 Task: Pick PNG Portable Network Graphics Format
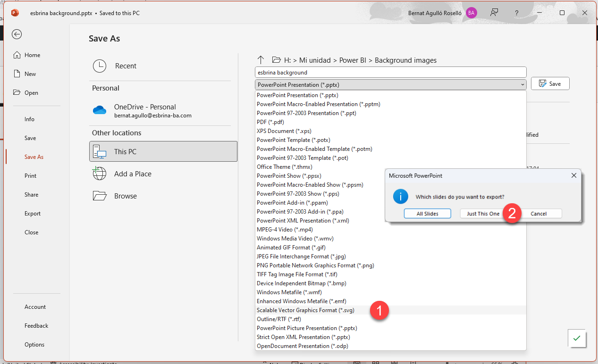pyautogui.click(x=315, y=265)
